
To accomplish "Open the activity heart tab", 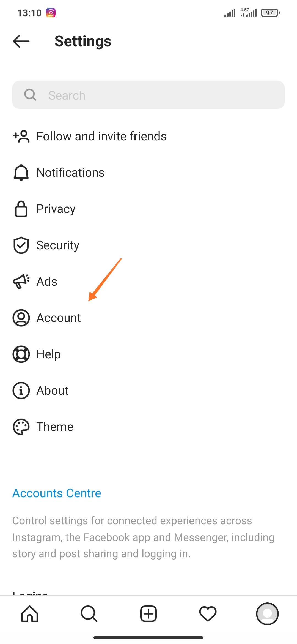I will [x=208, y=614].
